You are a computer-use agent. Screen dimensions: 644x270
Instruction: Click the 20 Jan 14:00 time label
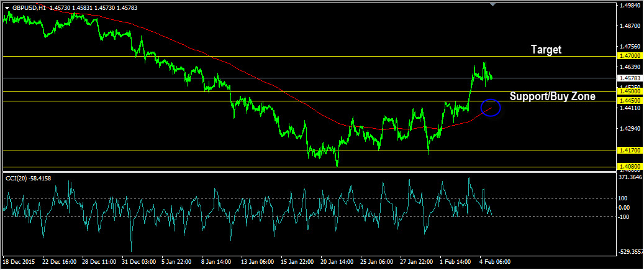click(x=338, y=262)
